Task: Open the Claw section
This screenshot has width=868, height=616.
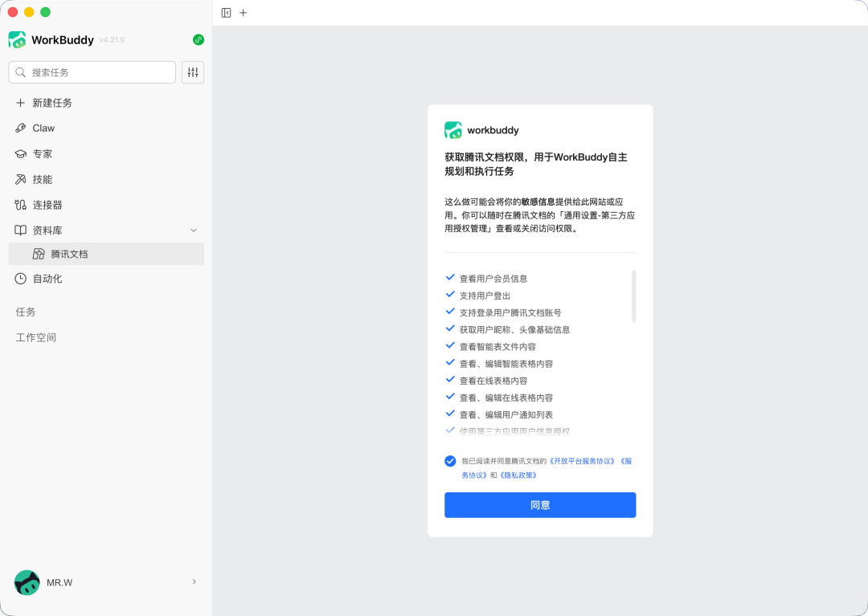Action: pos(106,129)
